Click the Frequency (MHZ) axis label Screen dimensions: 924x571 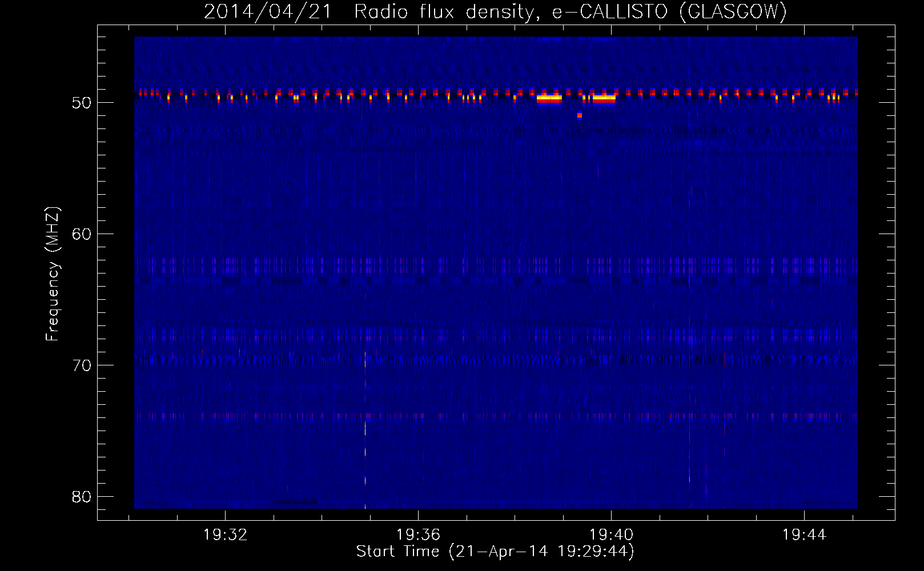(x=53, y=274)
